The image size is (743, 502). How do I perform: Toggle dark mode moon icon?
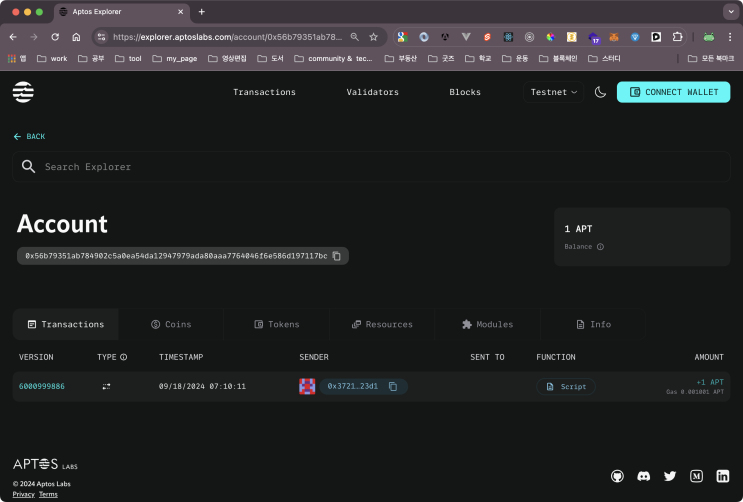click(x=600, y=92)
